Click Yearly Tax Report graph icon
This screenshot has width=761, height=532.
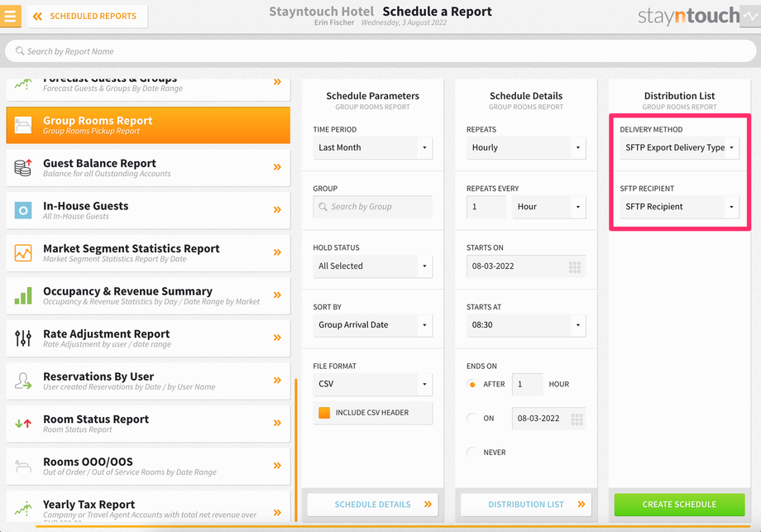[23, 508]
